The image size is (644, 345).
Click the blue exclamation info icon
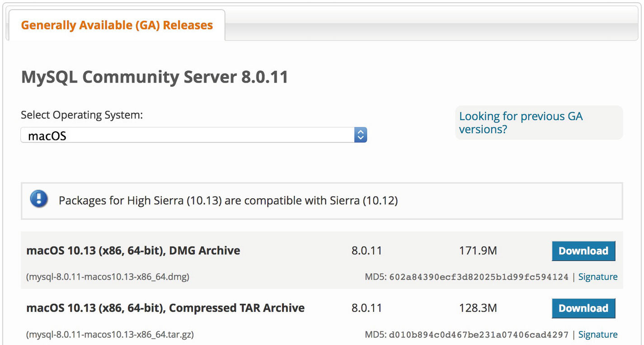click(x=39, y=199)
